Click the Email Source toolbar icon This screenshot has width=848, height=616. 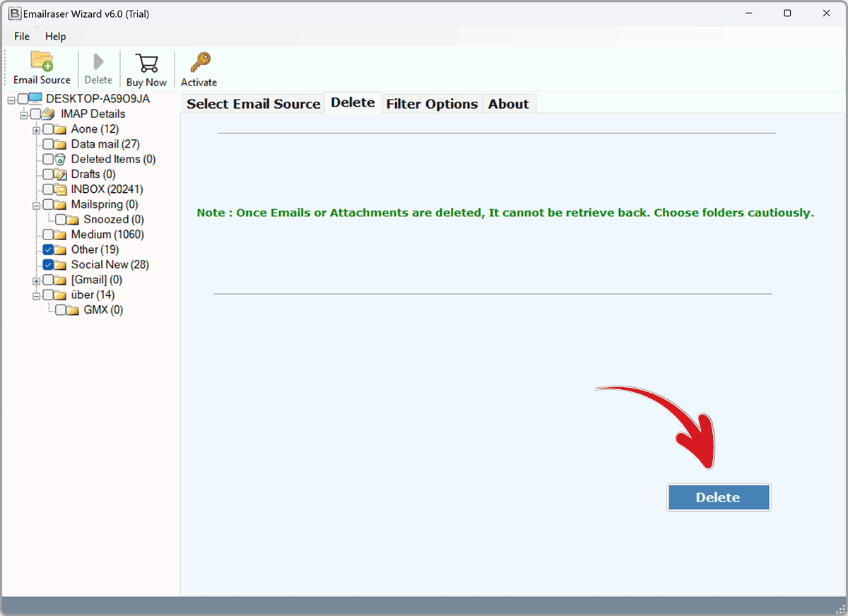(42, 61)
